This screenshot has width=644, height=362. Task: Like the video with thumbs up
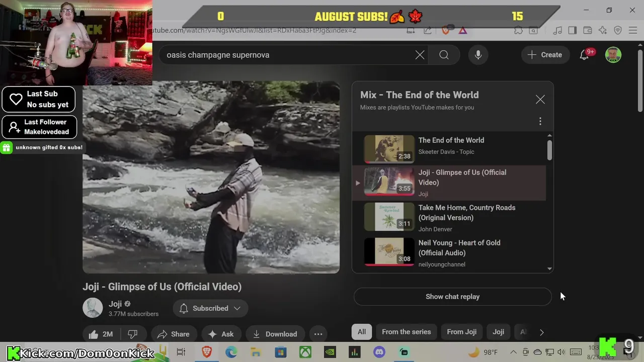point(101,334)
